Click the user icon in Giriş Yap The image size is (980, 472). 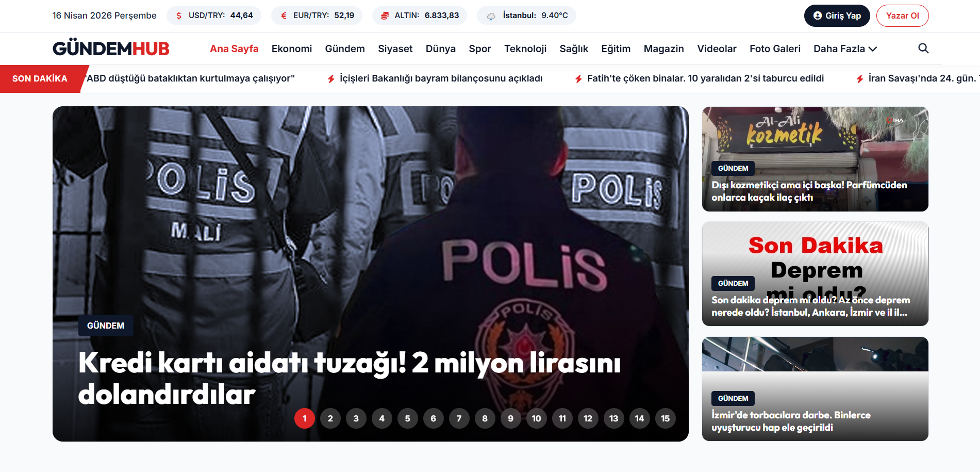tap(817, 15)
